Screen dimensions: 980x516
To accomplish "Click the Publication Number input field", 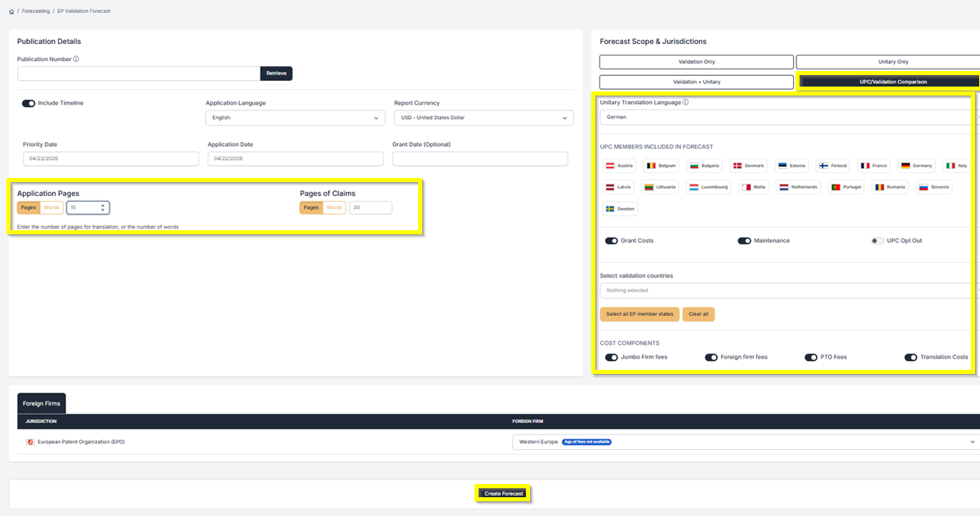I will pos(139,73).
